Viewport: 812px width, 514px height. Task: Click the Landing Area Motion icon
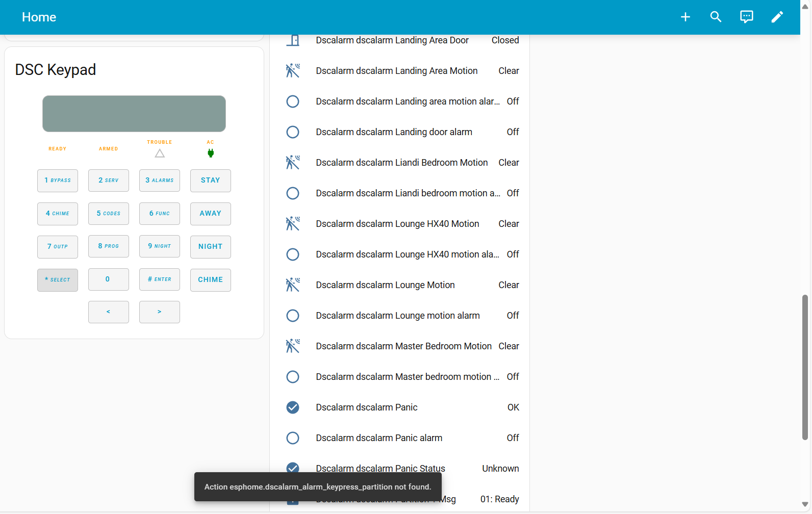293,71
